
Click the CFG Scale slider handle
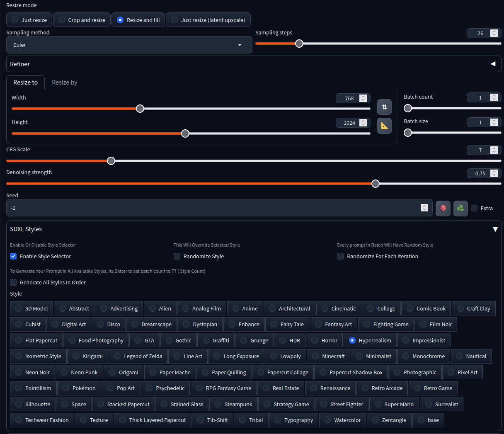[x=111, y=161]
